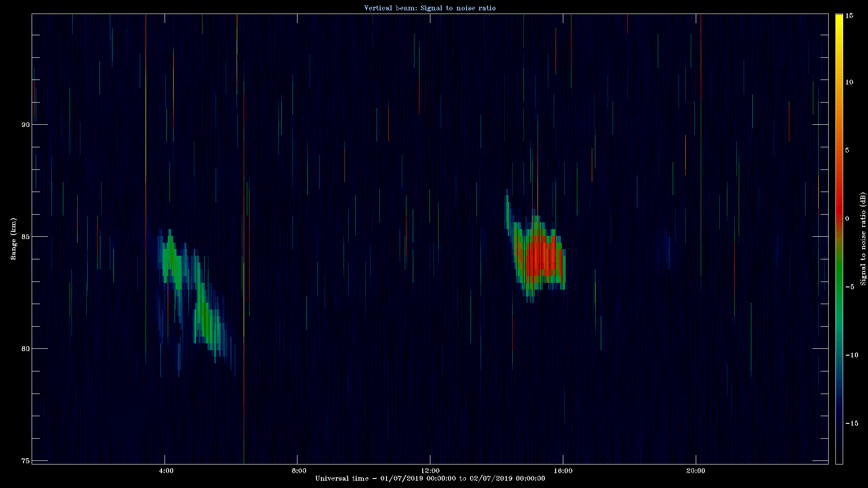The image size is (868, 488).
Task: Click the '12:00' time tick label
Action: [x=430, y=470]
